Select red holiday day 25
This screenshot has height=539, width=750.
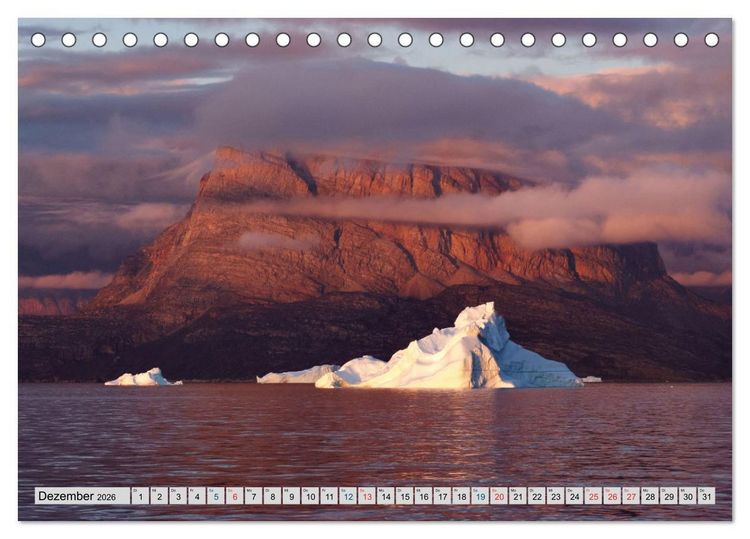[593, 496]
